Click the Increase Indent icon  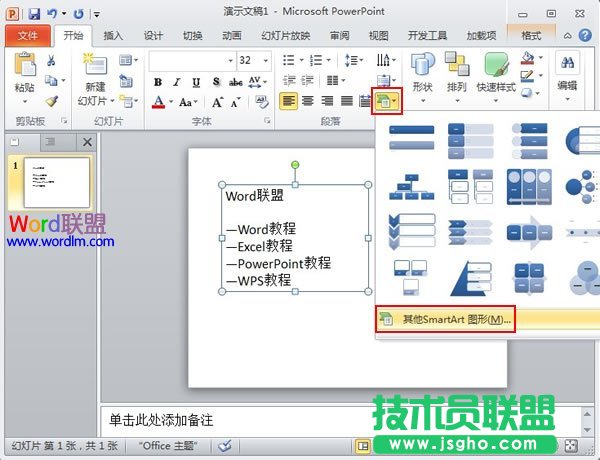coord(308,81)
